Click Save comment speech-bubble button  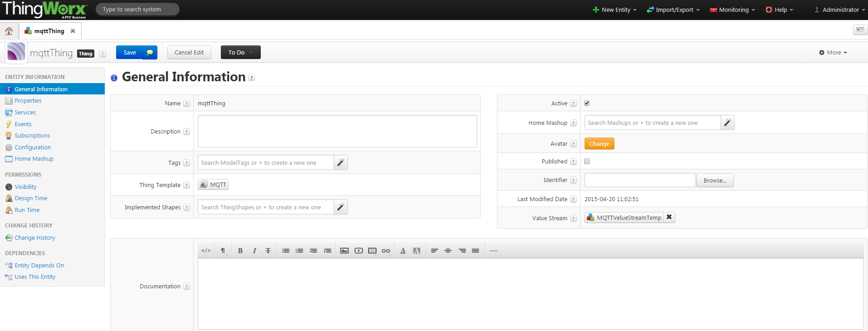click(150, 53)
